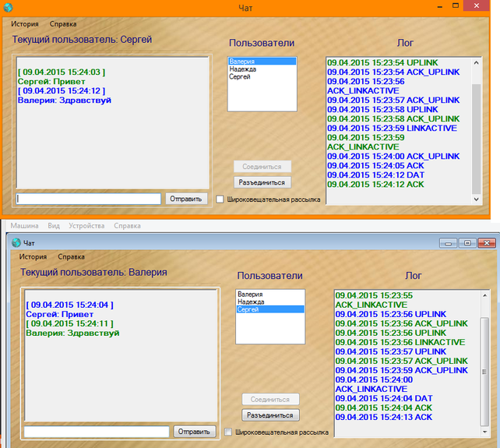This screenshot has height=448, width=500.
Task: Select Сергей in Валерия's users list
Action: point(270,309)
